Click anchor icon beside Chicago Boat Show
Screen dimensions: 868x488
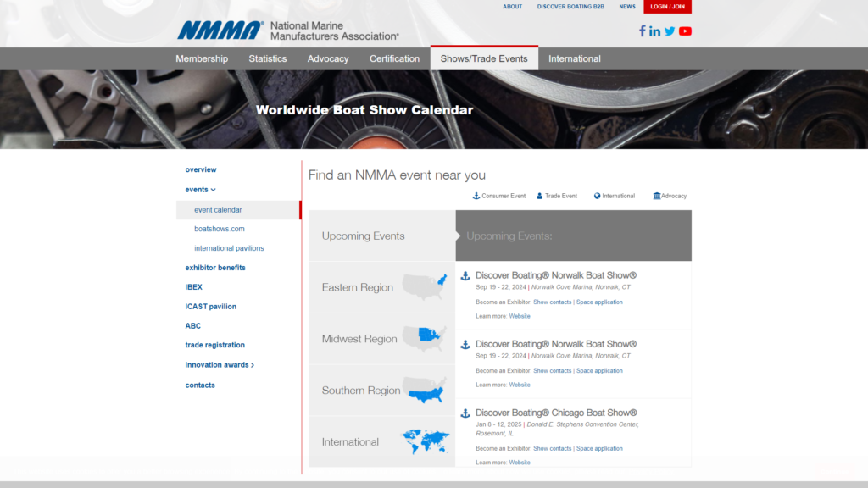click(465, 413)
